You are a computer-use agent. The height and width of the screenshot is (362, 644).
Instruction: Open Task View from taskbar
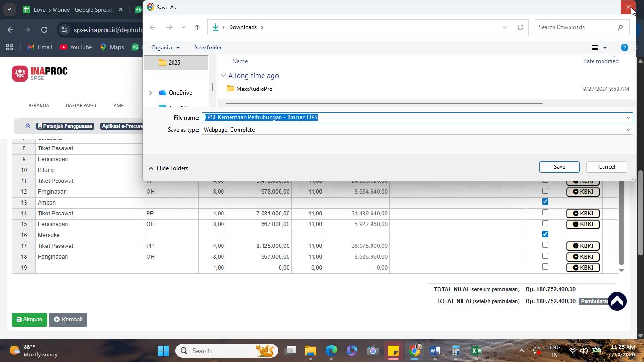290,351
